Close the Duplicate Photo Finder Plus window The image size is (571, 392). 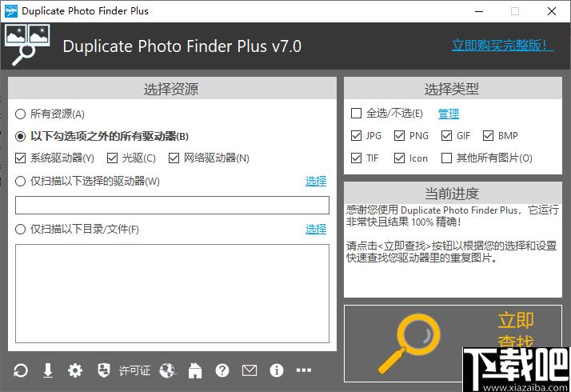coord(552,11)
